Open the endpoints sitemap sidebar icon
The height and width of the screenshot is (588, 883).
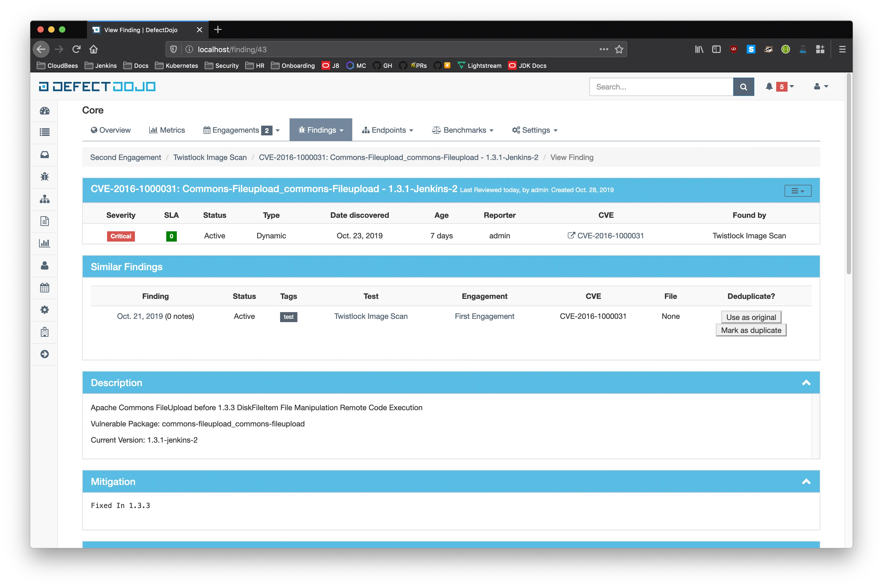pos(45,199)
